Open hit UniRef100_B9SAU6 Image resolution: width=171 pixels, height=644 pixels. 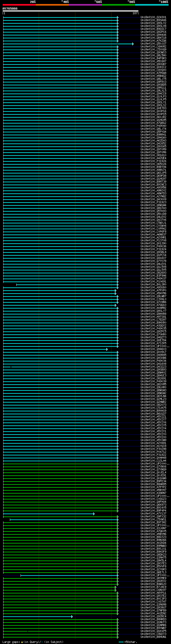(x=153, y=20)
